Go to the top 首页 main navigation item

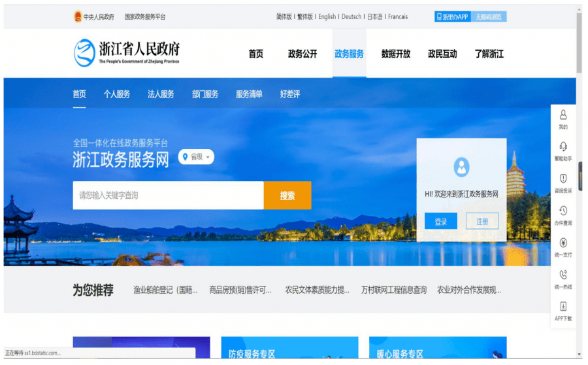point(255,54)
